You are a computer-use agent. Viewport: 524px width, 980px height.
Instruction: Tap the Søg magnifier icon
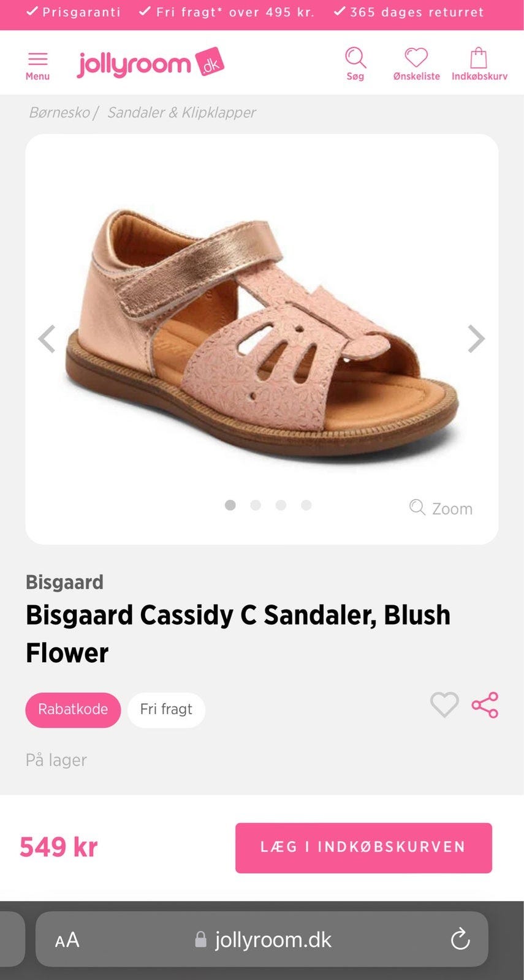(x=355, y=58)
